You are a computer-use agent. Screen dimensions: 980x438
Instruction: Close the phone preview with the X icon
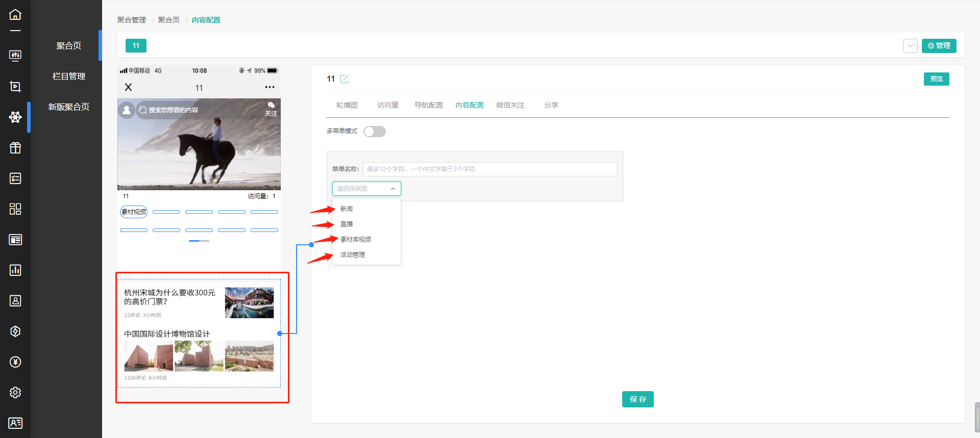129,87
